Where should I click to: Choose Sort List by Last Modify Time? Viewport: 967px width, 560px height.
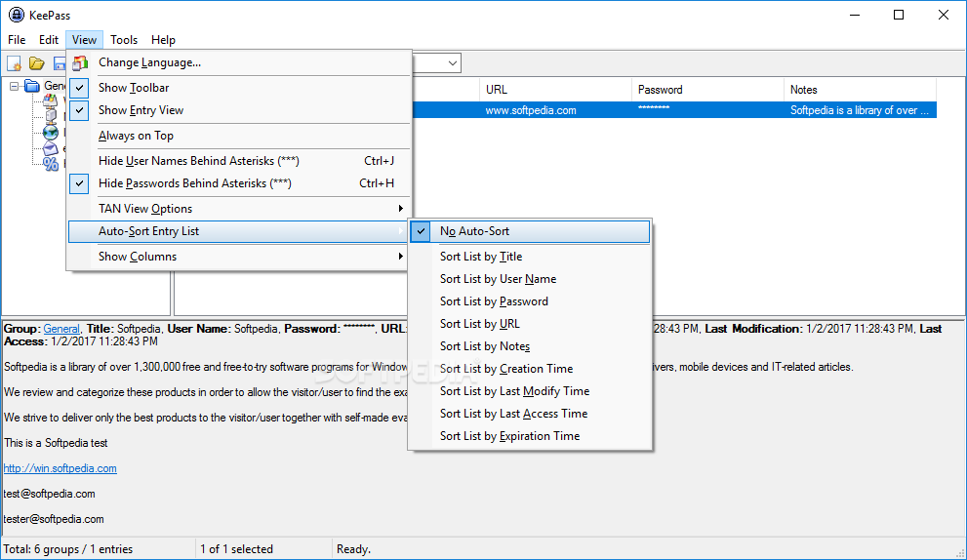pos(530,391)
